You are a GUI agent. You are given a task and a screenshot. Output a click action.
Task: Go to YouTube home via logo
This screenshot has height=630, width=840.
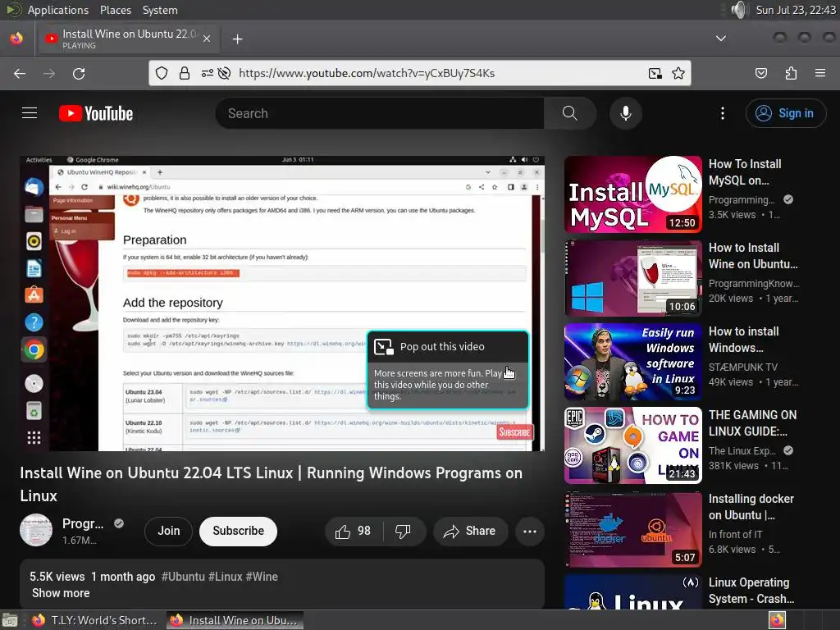(x=96, y=113)
